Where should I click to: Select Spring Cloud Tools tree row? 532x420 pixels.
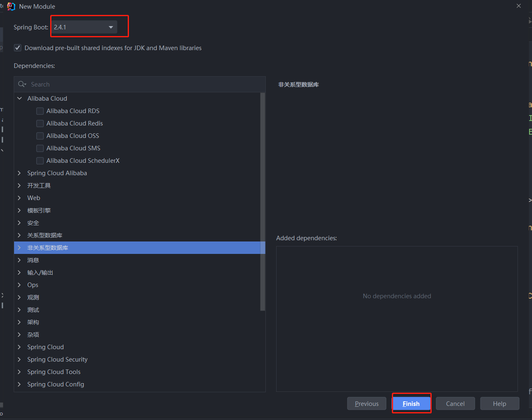click(x=137, y=372)
